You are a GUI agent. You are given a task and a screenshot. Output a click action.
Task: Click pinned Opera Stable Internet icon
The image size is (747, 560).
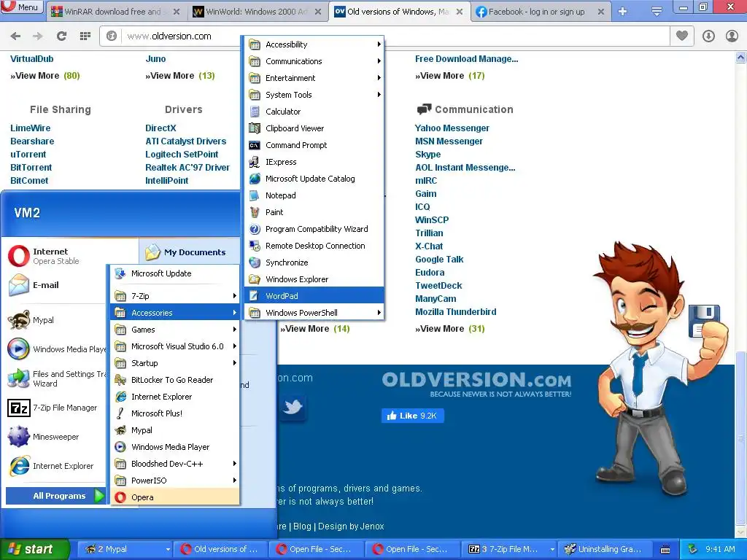[x=18, y=256]
